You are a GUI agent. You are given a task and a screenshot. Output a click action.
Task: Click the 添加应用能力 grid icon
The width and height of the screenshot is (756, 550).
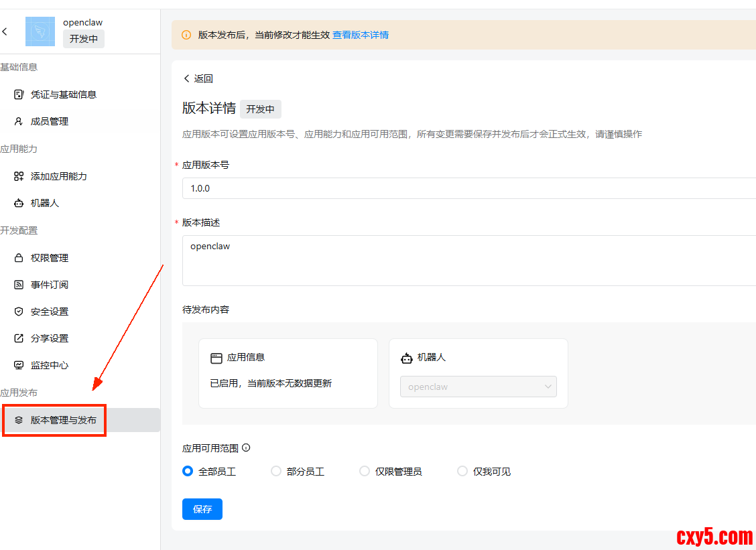tap(19, 176)
